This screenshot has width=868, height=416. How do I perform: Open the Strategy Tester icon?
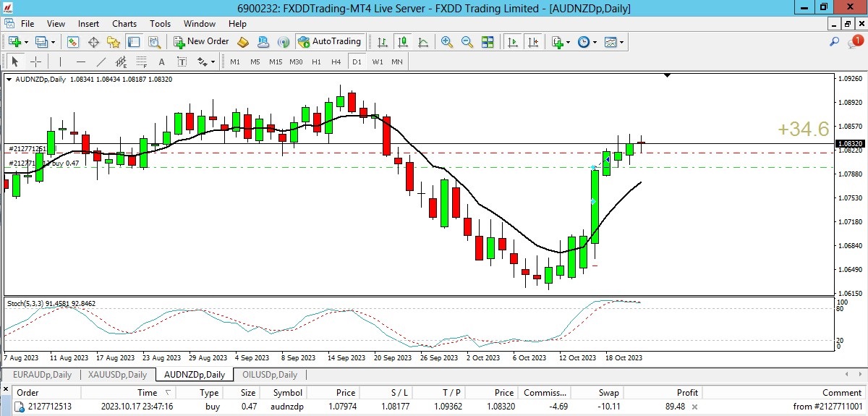coord(153,42)
